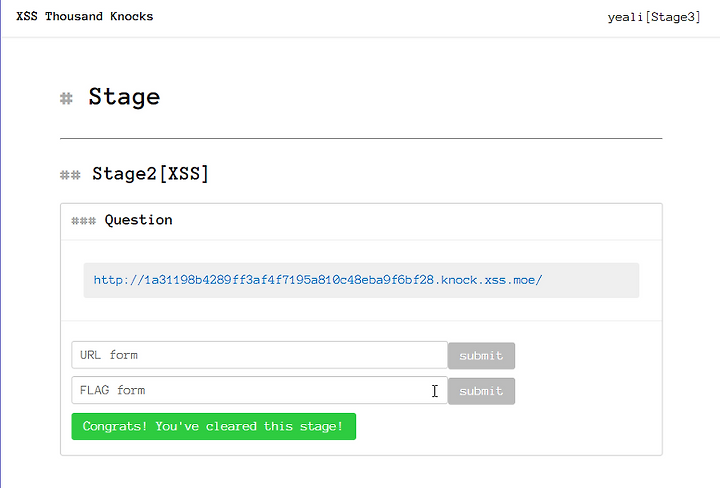Click the 'Congrats! You've cleared this stage!' banner
The image size is (720, 488).
(x=214, y=426)
